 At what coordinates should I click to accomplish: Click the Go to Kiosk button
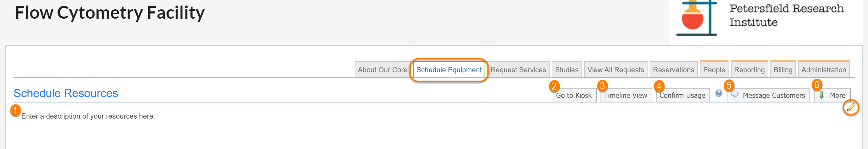coord(574,95)
